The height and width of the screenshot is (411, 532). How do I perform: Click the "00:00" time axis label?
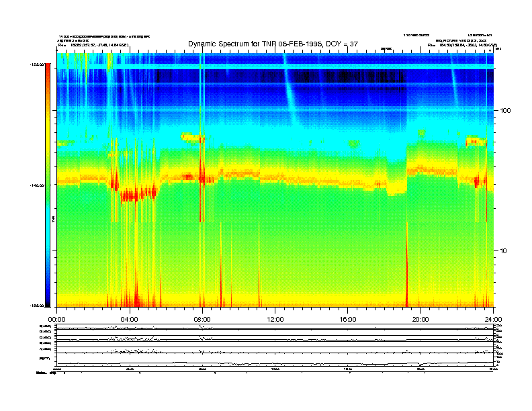(56, 320)
